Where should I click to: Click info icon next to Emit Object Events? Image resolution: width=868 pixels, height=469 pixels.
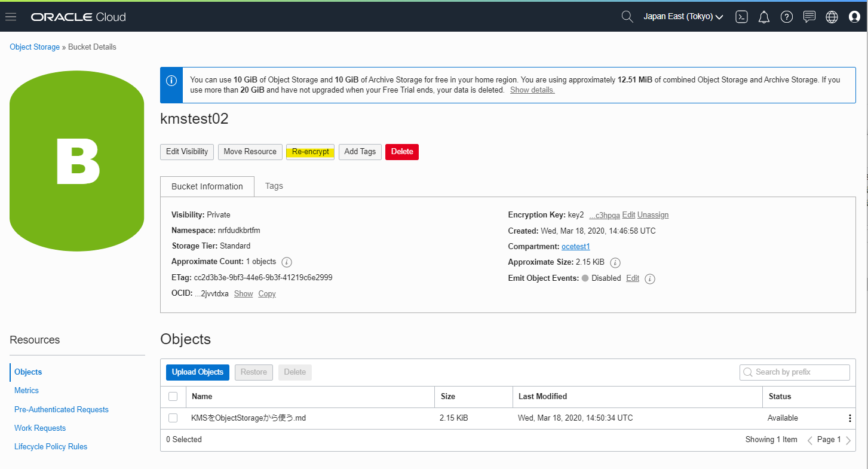pos(651,278)
